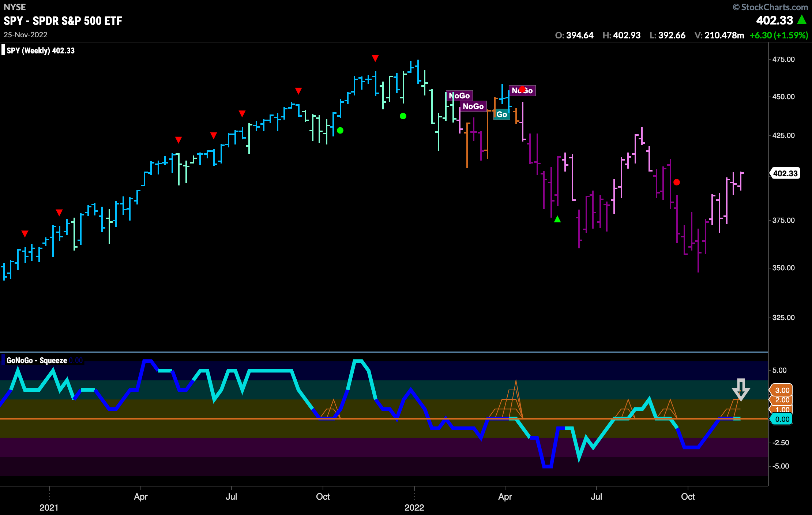Click the red triangle marker in July 2021
This screenshot has height=515, width=812.
242,114
